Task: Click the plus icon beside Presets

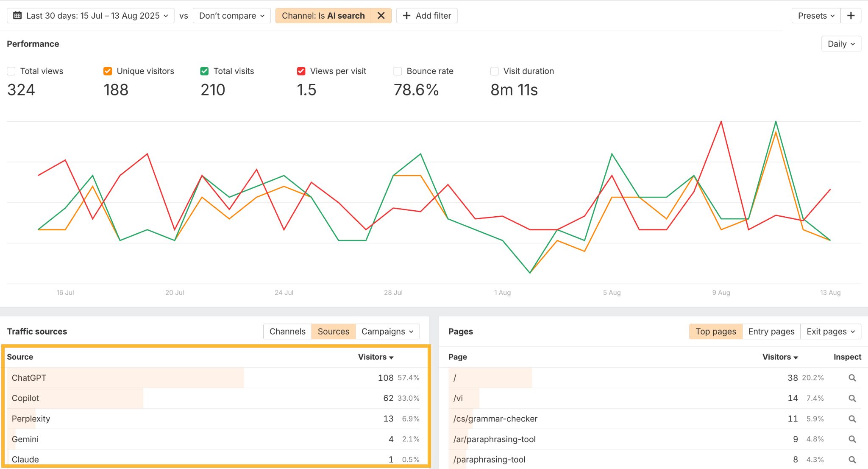Action: click(851, 15)
